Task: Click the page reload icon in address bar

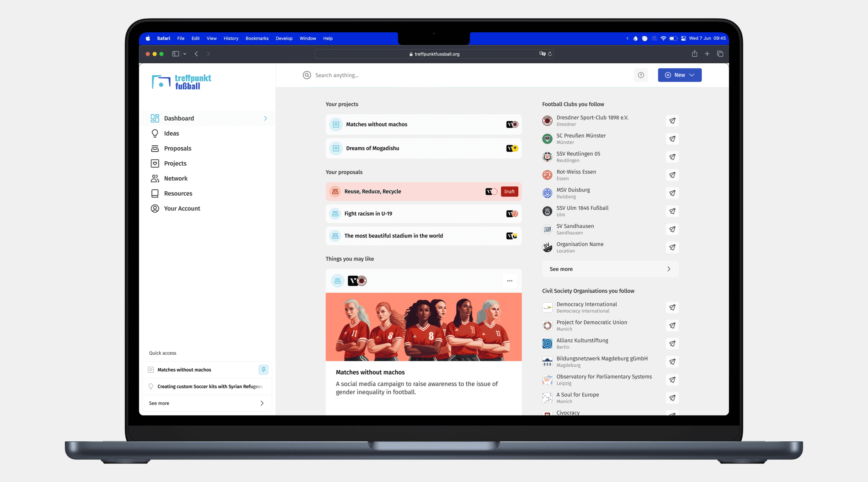Action: (x=550, y=54)
